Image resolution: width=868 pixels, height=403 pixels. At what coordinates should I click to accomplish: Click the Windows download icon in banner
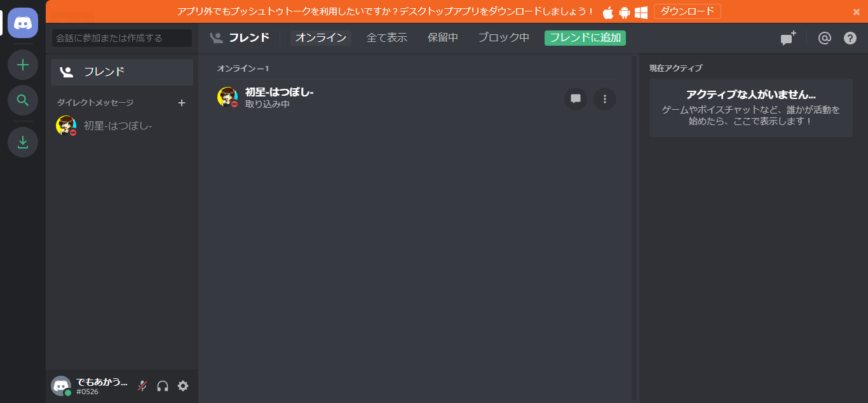[641, 12]
